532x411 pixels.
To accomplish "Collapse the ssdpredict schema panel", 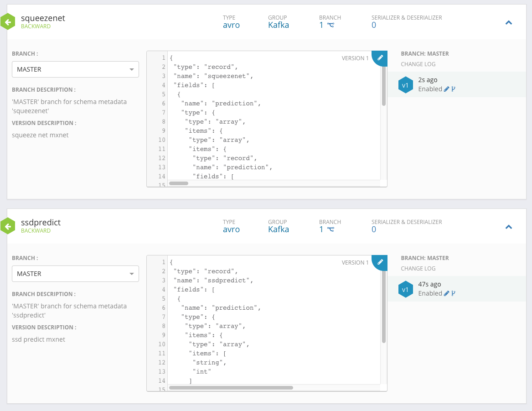I will [509, 227].
